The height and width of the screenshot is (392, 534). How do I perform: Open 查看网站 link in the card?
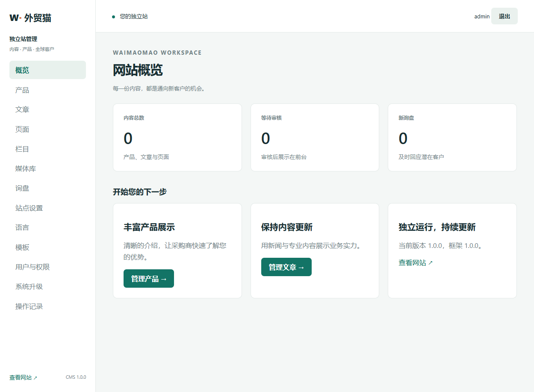pos(416,263)
